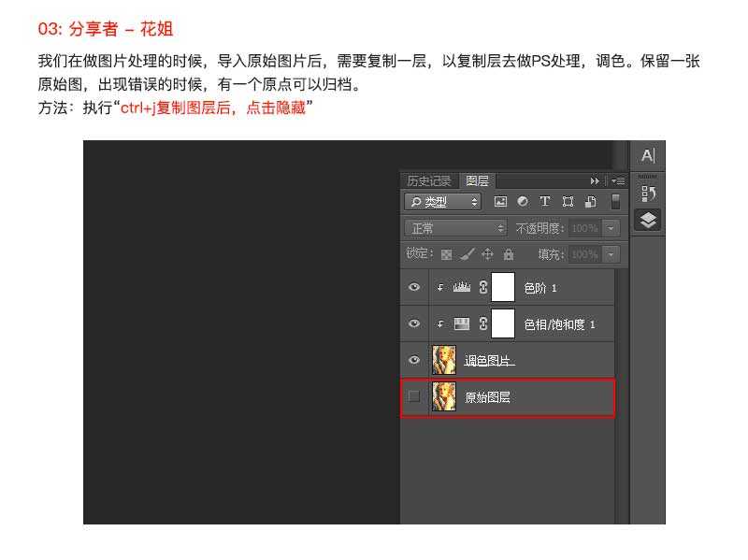Screen dimensions: 748x560
Task: Click the shape layer filter icon
Action: [568, 201]
